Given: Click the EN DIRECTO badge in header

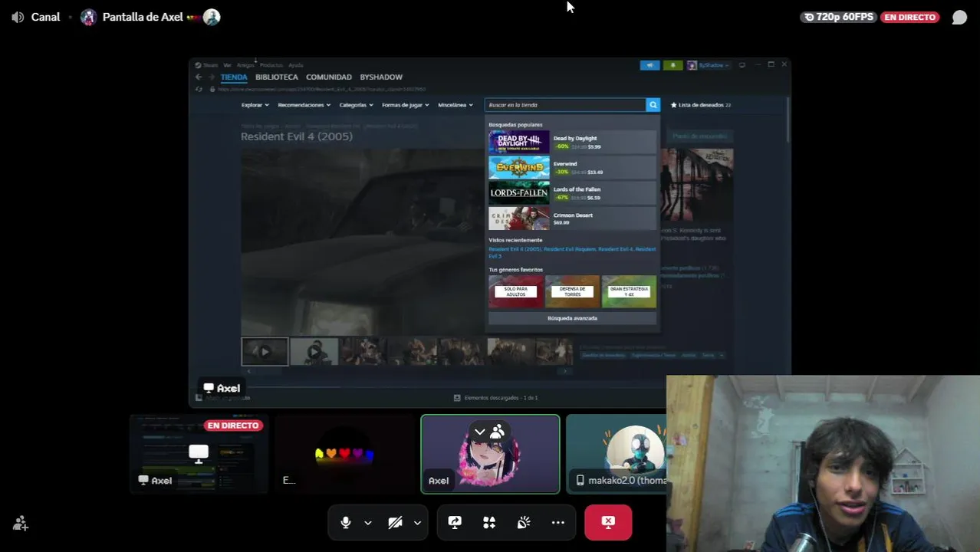Looking at the screenshot, I should [x=910, y=17].
